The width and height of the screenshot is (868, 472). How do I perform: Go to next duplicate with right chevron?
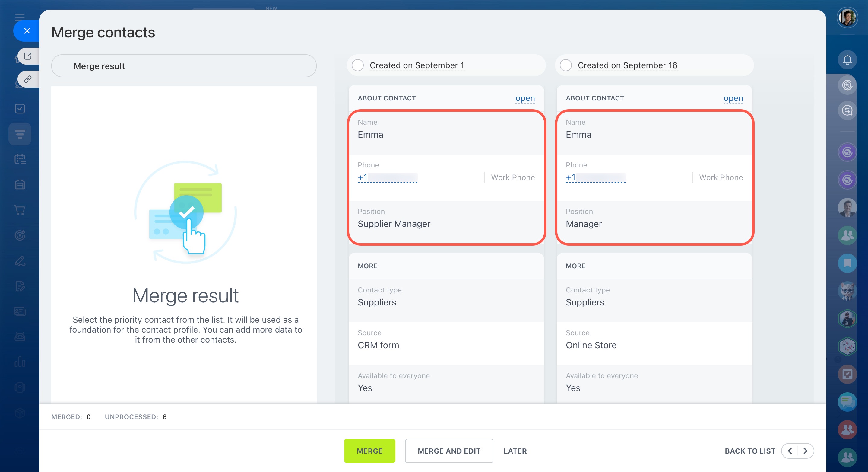pos(805,451)
